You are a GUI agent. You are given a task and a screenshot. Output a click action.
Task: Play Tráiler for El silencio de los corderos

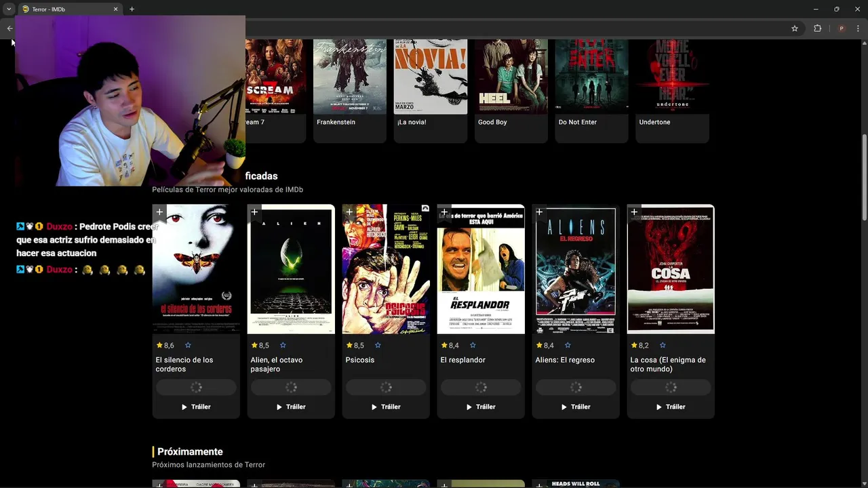pyautogui.click(x=196, y=407)
